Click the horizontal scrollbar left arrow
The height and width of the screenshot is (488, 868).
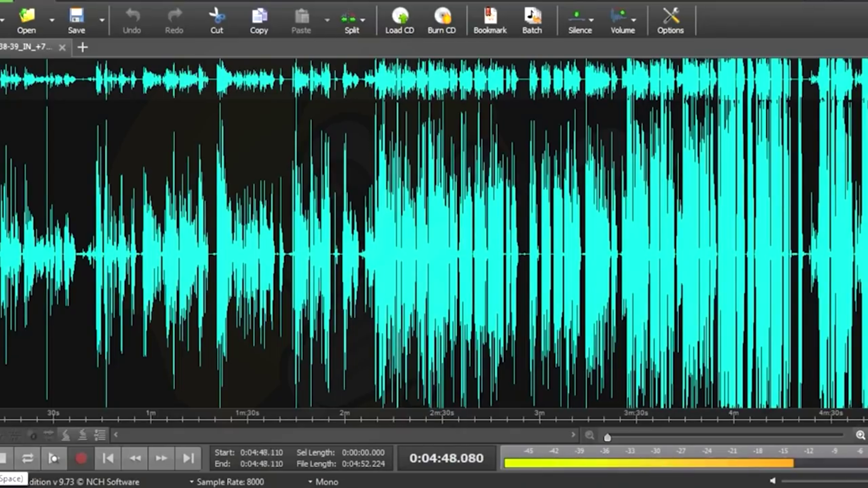(x=116, y=435)
